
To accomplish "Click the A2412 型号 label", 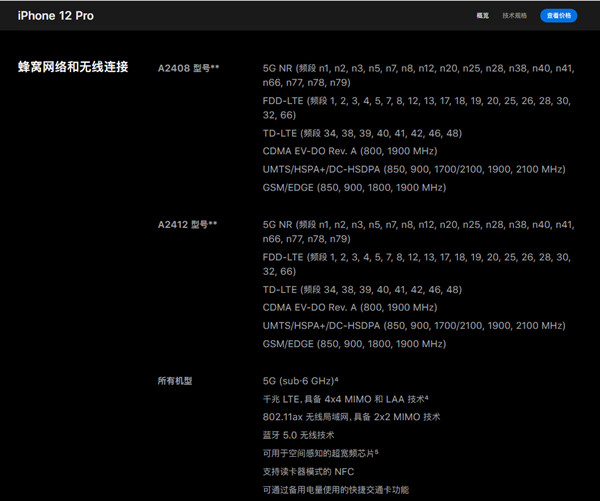I will tap(187, 224).
